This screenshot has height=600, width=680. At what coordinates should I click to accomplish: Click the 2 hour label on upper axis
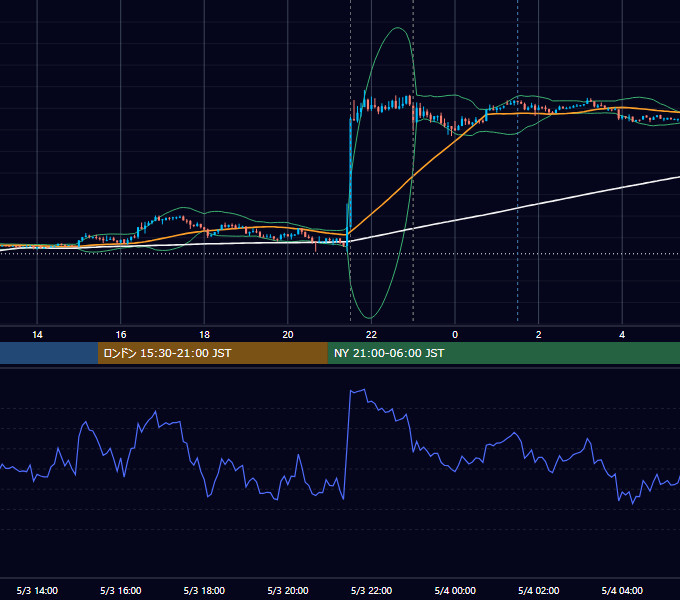(538, 335)
